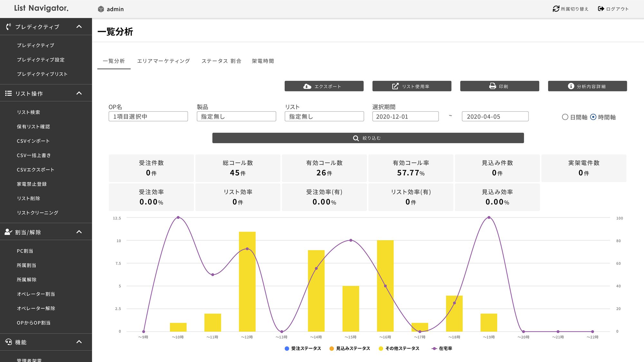Viewport: 644px width, 362px height.
Task: Open リストクリーニング in the sidebar
Action: 37,213
